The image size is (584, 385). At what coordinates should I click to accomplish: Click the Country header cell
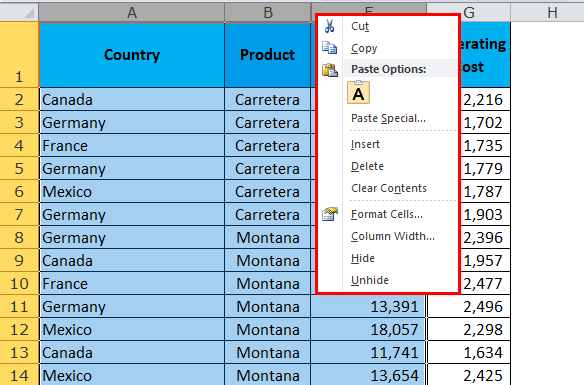[x=132, y=55]
